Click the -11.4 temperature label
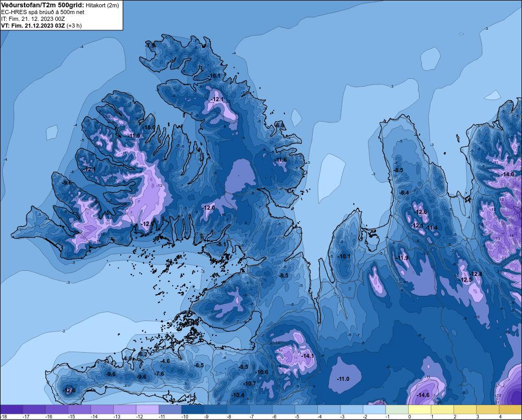 tap(432, 227)
